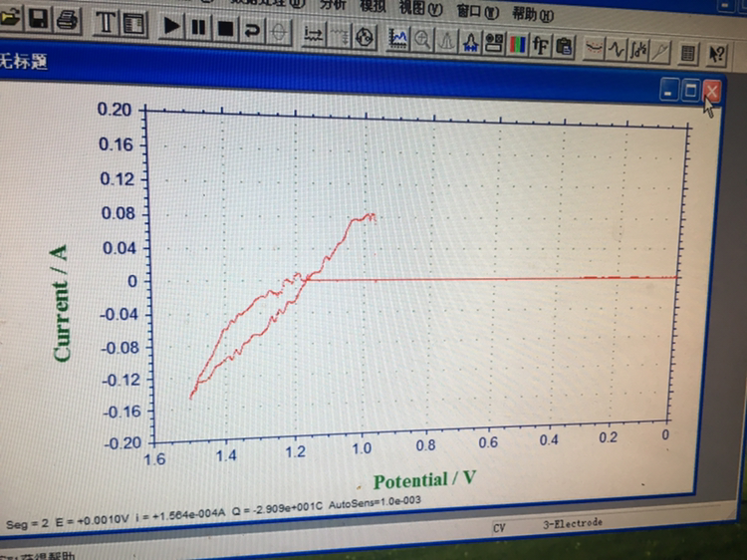Viewport: 747px width, 560px height.
Task: Open color and legend settings icon
Action: pos(517,45)
